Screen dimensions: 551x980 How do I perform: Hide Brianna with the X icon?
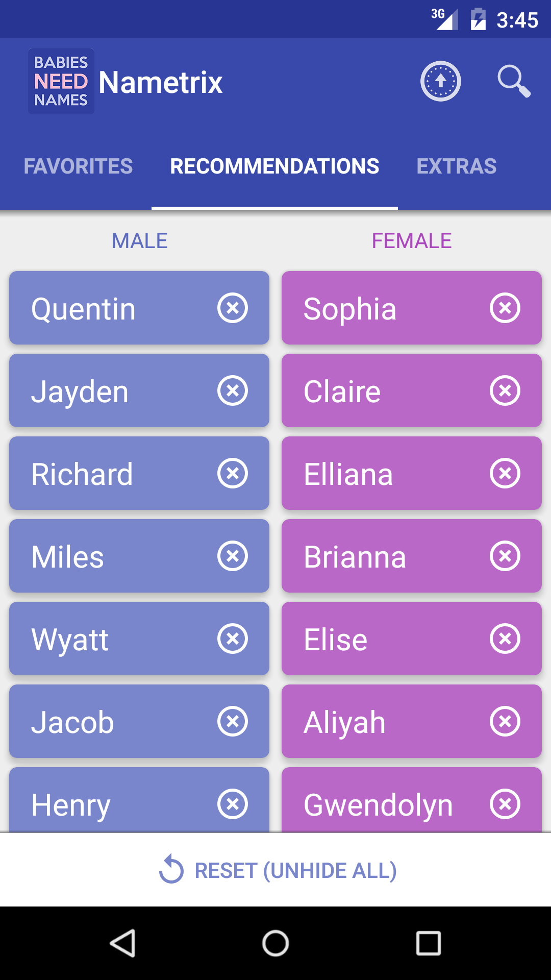pyautogui.click(x=505, y=556)
